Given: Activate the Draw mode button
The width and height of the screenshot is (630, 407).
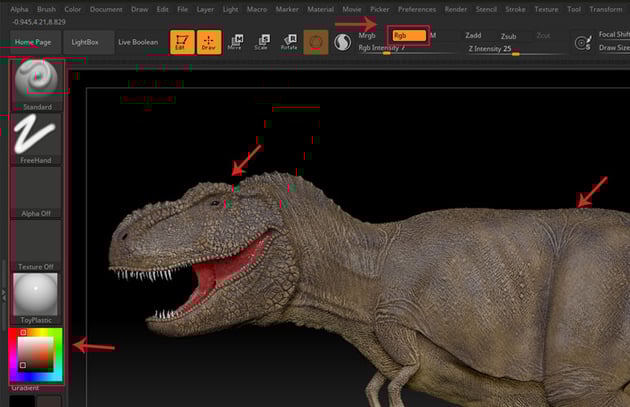Looking at the screenshot, I should [x=209, y=42].
